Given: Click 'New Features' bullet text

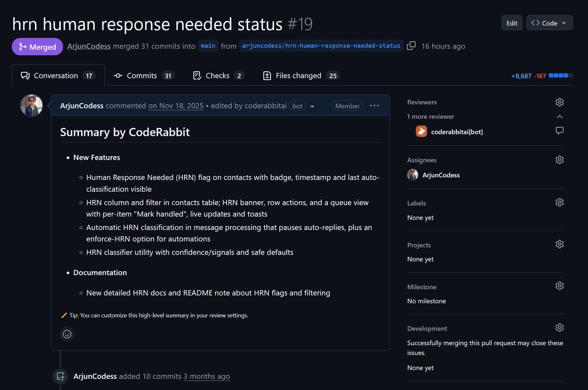Looking at the screenshot, I should tap(97, 157).
